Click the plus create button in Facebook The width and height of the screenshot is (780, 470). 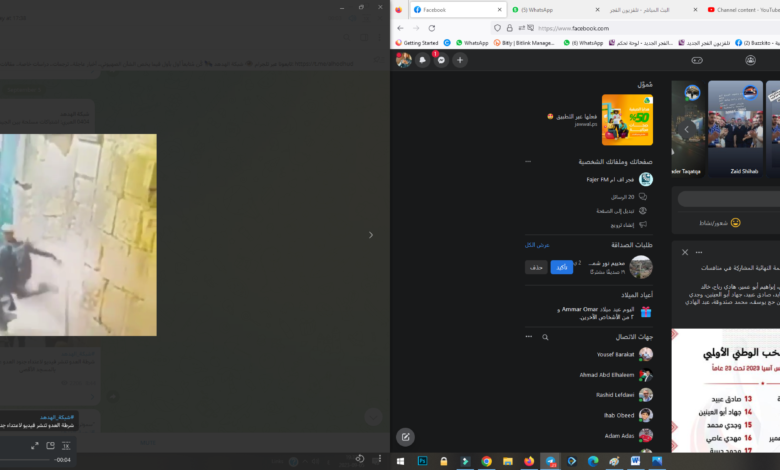[460, 60]
